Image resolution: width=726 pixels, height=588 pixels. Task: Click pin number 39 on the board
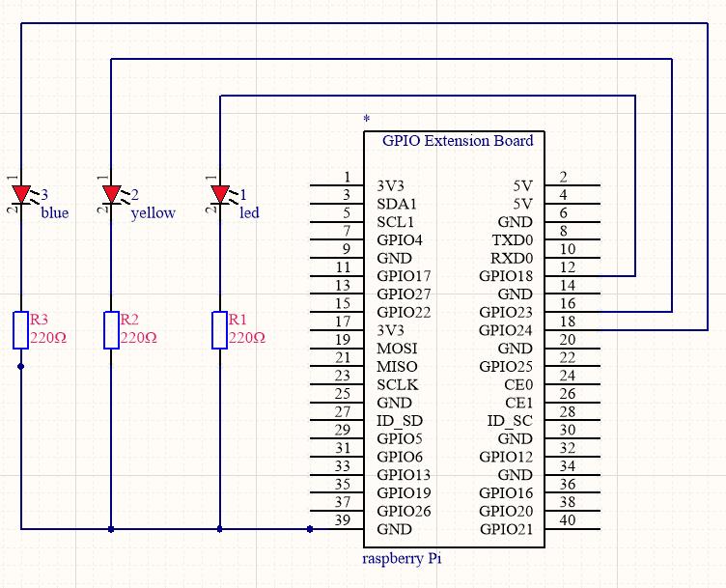(343, 520)
